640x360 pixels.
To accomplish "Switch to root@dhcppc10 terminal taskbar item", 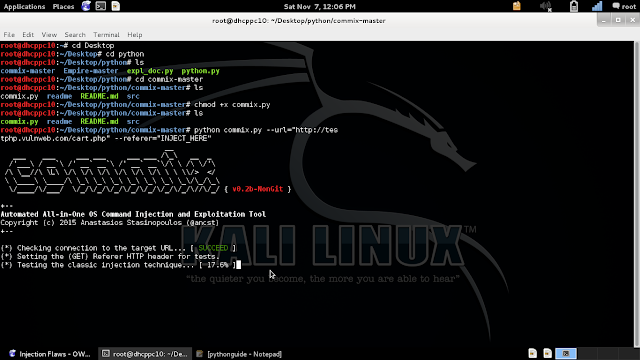I will pyautogui.click(x=144, y=354).
